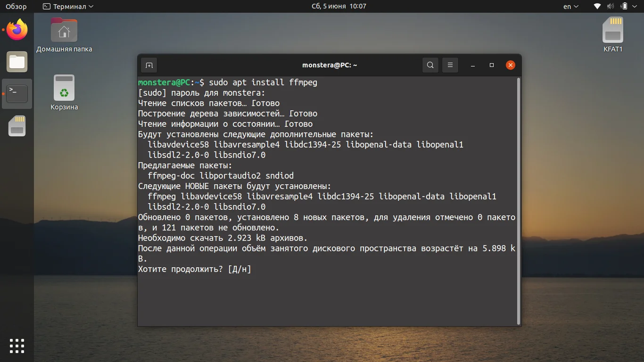This screenshot has width=644, height=362.
Task: Open a new terminal tab
Action: point(149,65)
